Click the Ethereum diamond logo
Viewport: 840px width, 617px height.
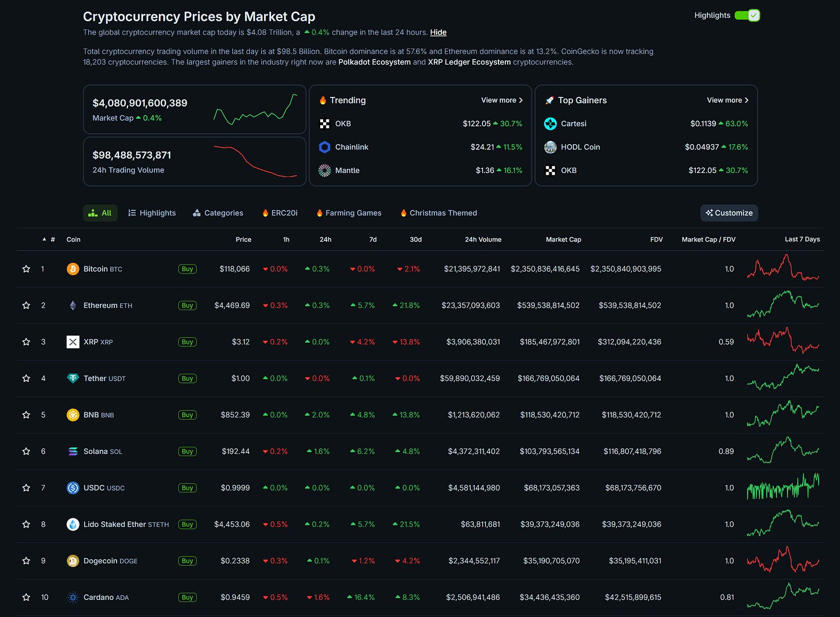[73, 305]
